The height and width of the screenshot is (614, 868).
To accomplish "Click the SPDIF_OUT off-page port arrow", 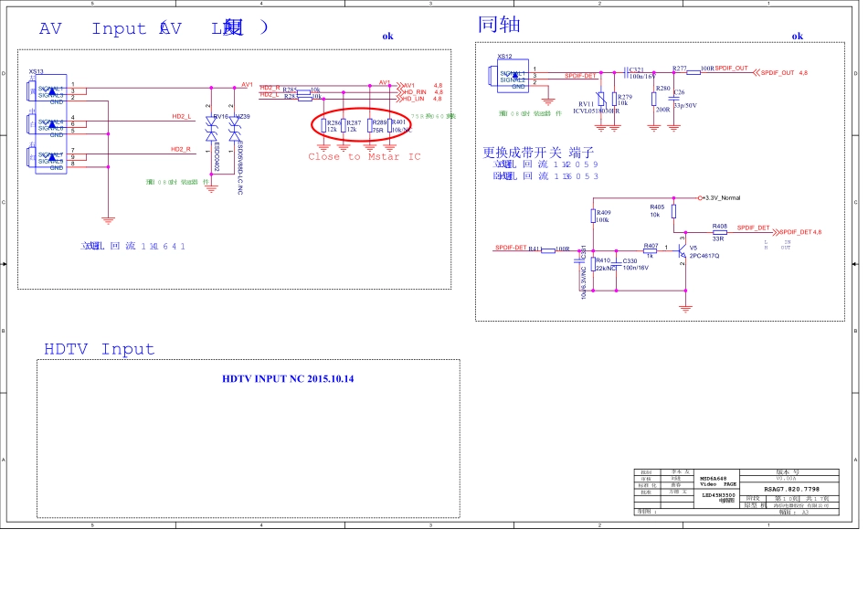I will [x=756, y=72].
